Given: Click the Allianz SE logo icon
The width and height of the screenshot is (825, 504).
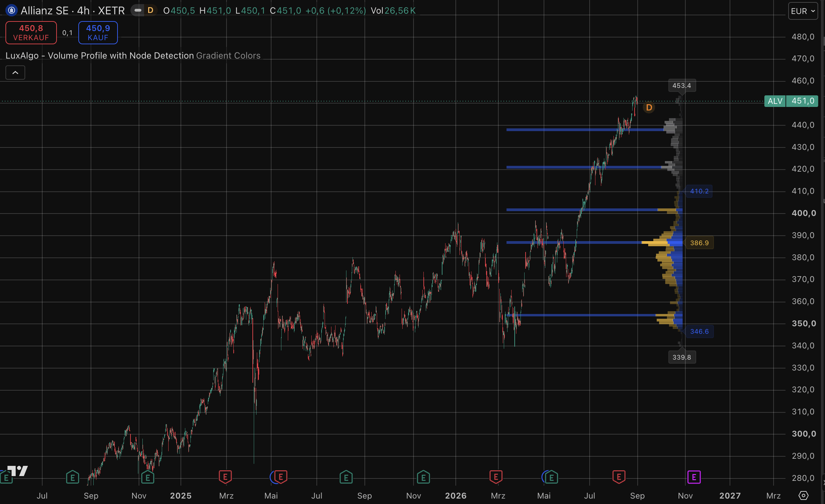Looking at the screenshot, I should pos(12,11).
